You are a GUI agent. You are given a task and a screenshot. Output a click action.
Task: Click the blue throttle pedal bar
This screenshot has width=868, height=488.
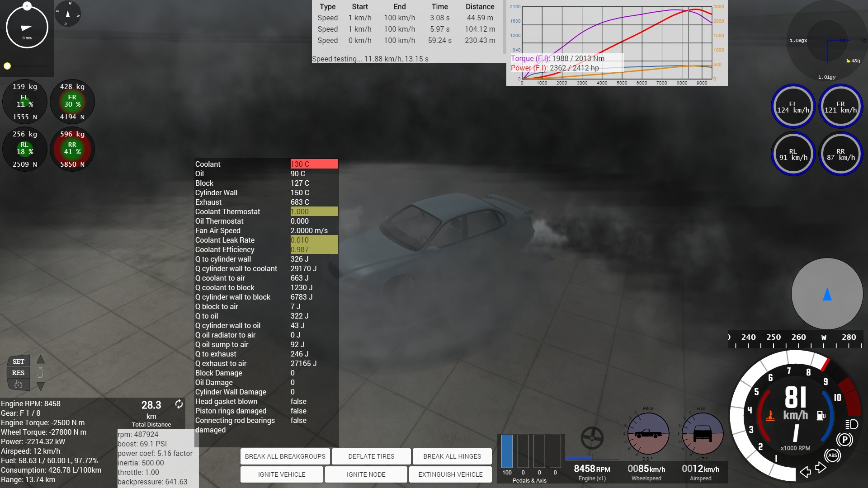tap(507, 451)
